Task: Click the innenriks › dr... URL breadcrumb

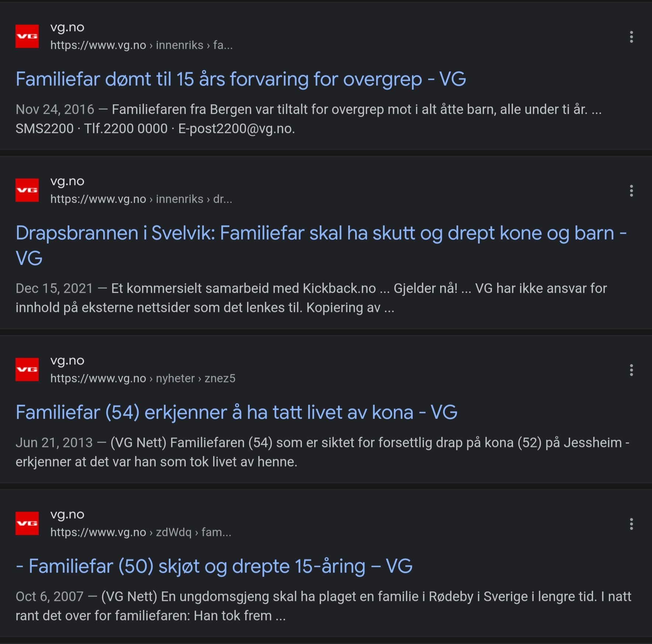Action: point(141,199)
